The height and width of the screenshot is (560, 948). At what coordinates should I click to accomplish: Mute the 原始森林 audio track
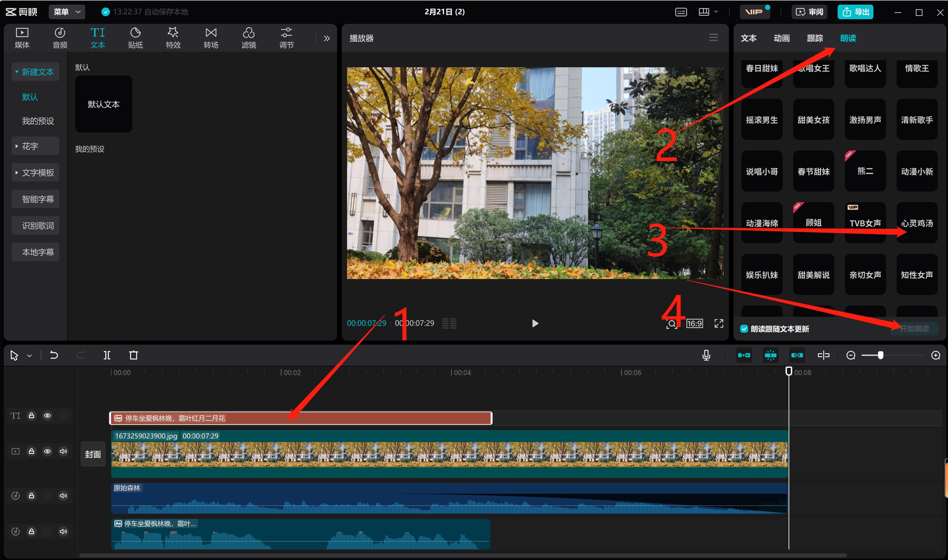pyautogui.click(x=63, y=495)
